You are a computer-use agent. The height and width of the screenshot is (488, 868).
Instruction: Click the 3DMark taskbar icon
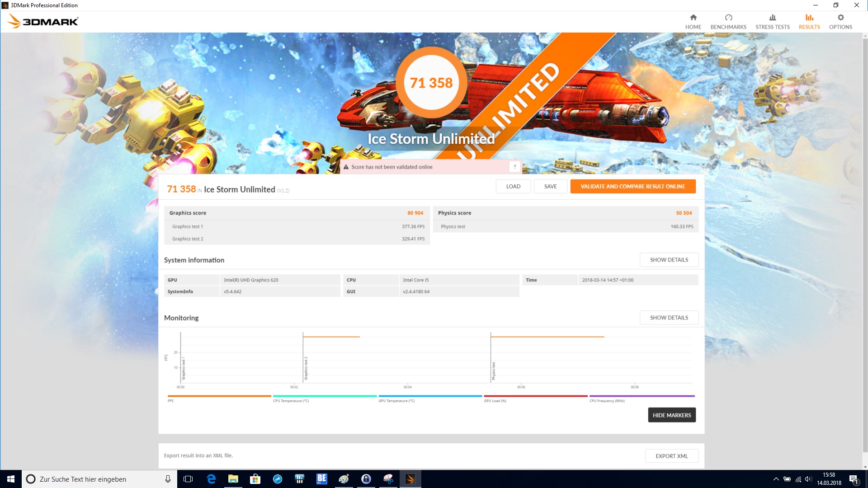[x=410, y=479]
